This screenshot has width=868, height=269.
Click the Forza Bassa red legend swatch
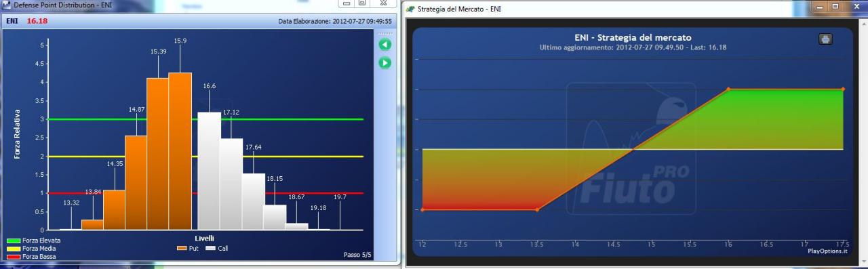(14, 257)
